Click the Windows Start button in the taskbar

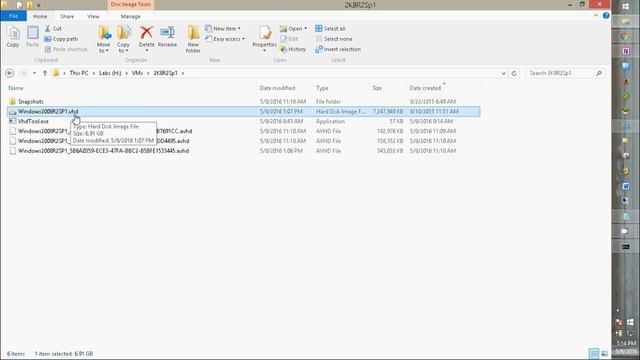(x=626, y=6)
